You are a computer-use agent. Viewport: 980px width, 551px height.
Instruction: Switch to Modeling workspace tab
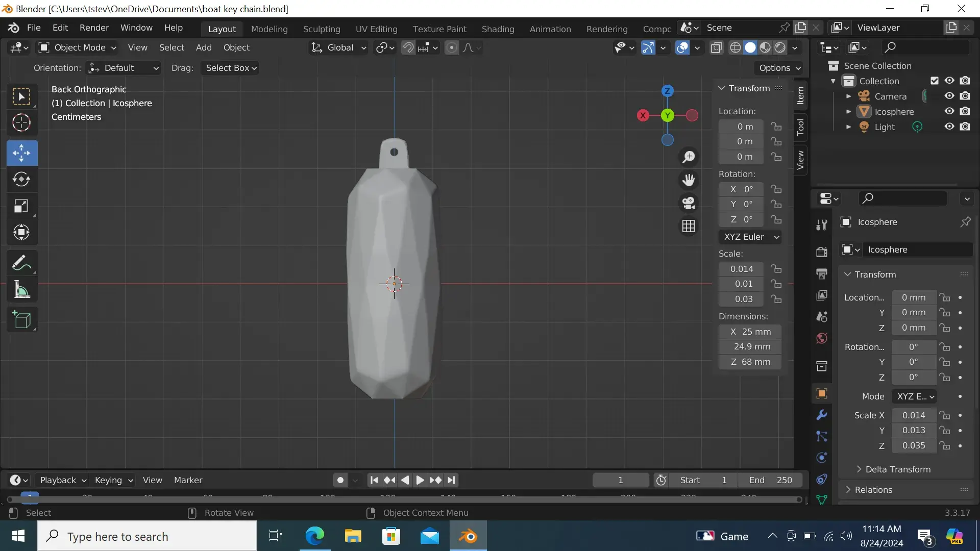pyautogui.click(x=269, y=29)
